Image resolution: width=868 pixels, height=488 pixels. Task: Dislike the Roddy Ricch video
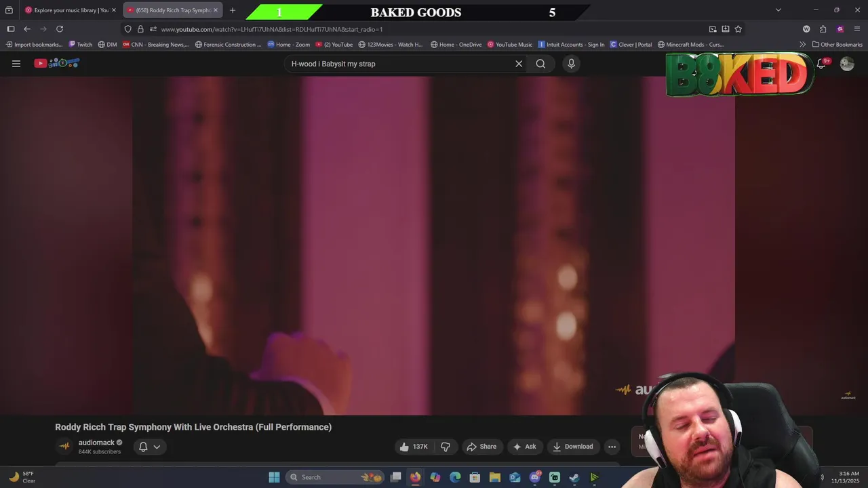pos(446,447)
